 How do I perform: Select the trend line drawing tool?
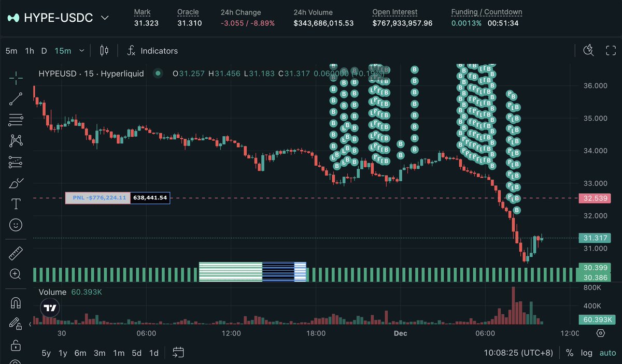(x=15, y=99)
